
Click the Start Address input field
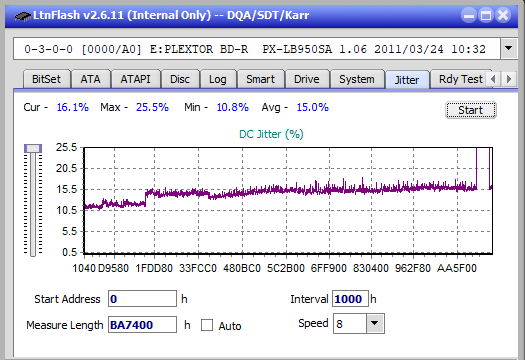(142, 299)
